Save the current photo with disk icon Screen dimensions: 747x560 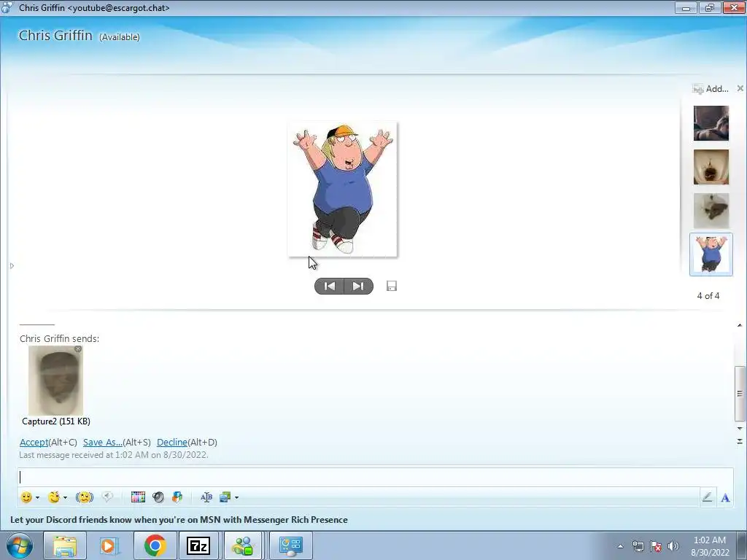pos(392,286)
